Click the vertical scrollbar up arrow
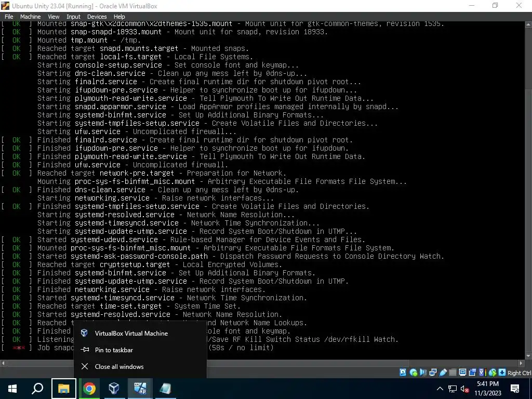Image resolution: width=532 pixels, height=399 pixels. (528, 24)
